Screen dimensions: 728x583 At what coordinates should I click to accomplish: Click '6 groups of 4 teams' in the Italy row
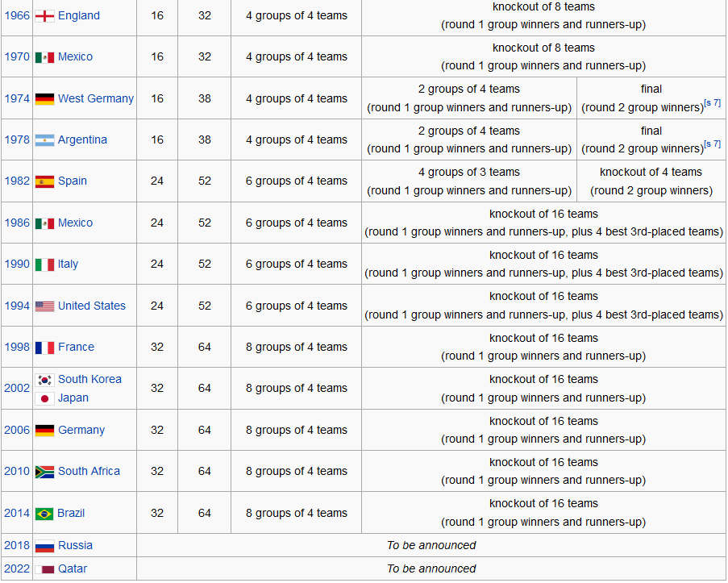tap(296, 264)
